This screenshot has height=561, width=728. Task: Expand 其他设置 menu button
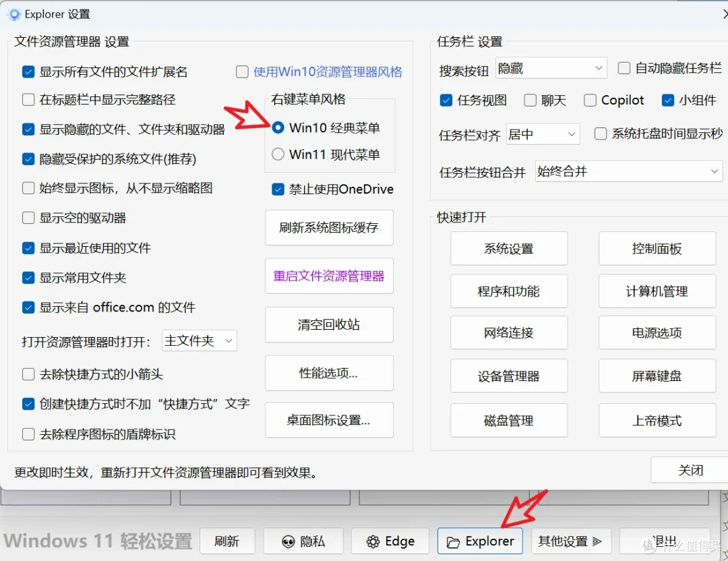tap(571, 541)
